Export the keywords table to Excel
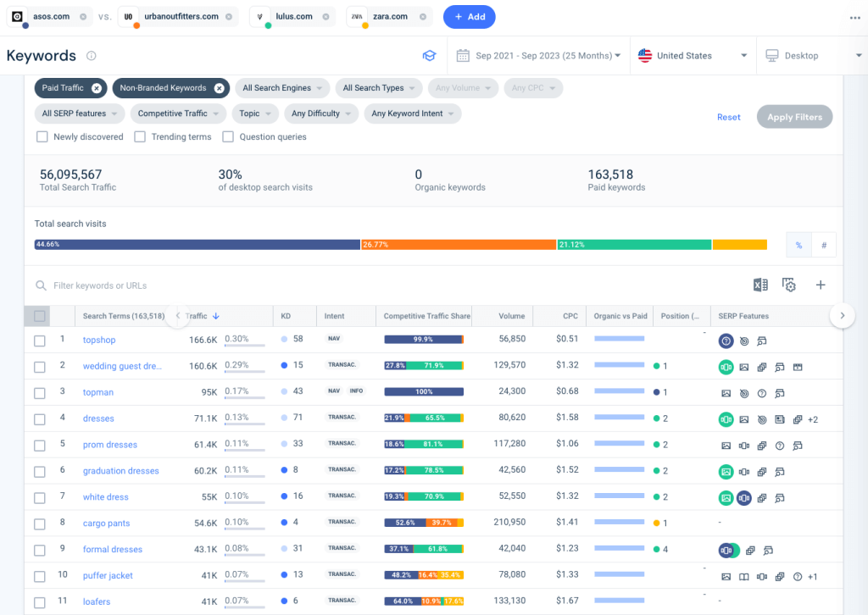 tap(760, 285)
